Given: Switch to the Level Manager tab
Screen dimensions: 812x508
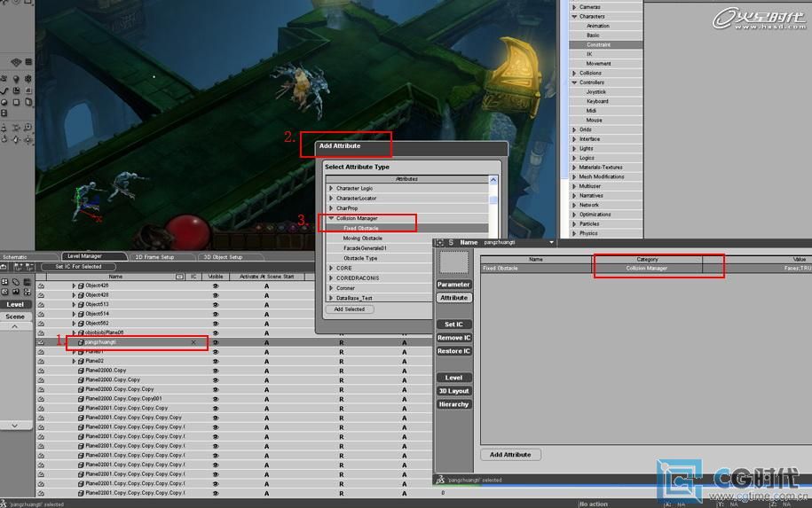Looking at the screenshot, I should [x=94, y=256].
